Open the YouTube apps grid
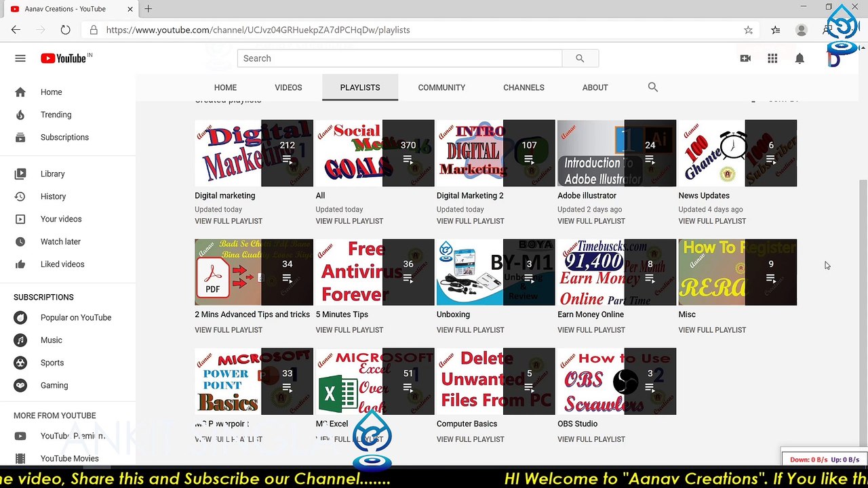Viewport: 868px width, 488px height. (x=772, y=58)
